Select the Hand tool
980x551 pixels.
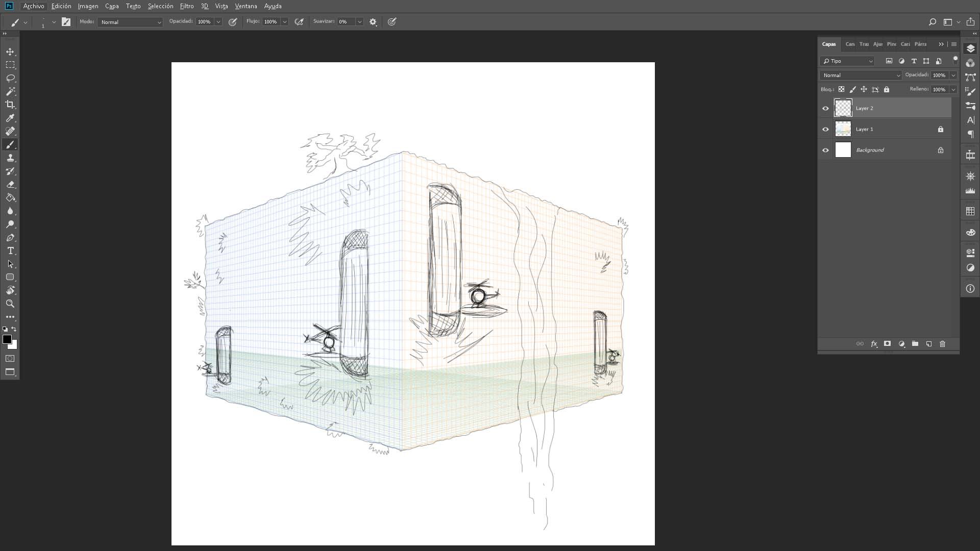pyautogui.click(x=10, y=290)
